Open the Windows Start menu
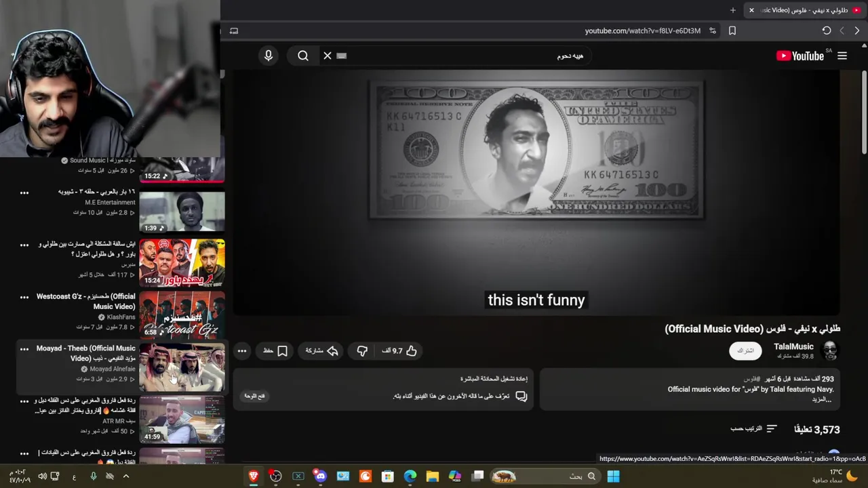Viewport: 868px width, 488px height. 613,476
